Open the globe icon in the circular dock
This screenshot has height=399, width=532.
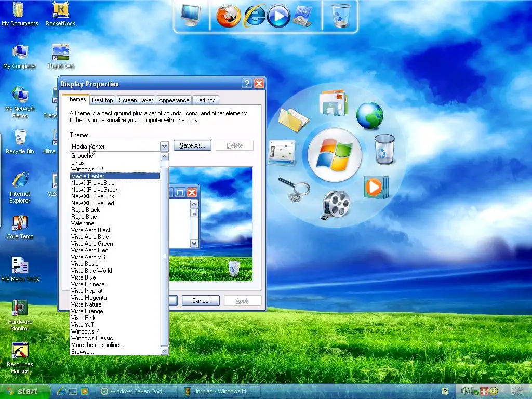(x=369, y=115)
